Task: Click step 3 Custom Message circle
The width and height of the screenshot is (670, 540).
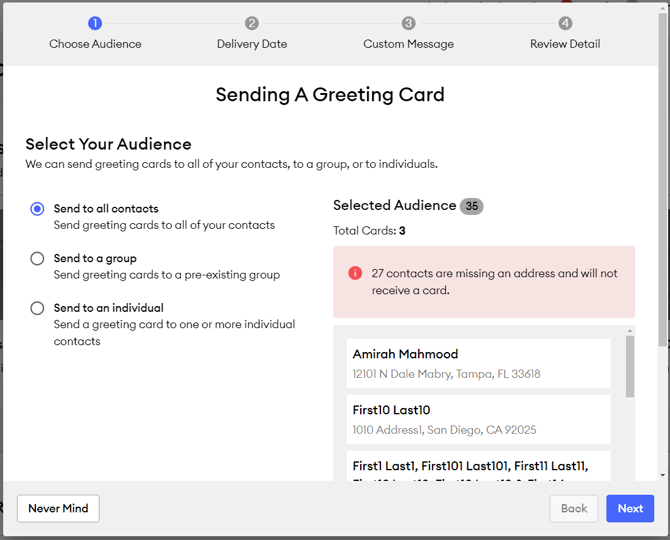Action: coord(409,23)
